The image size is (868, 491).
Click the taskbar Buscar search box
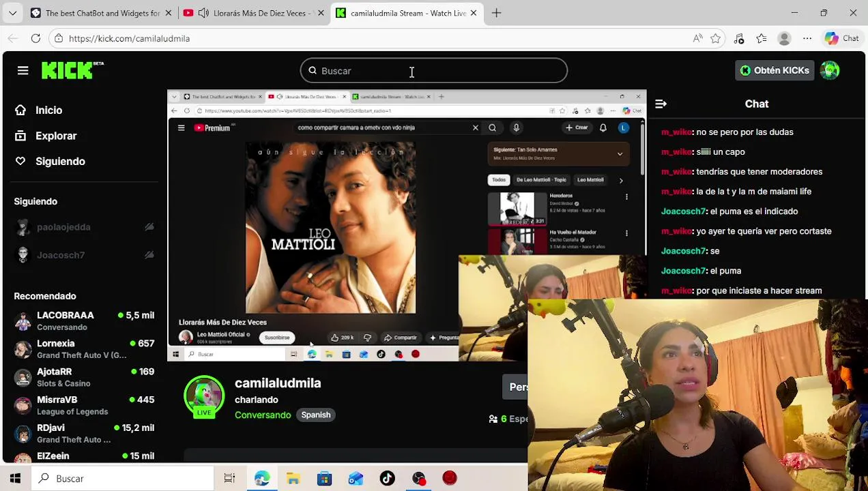[x=123, y=479]
